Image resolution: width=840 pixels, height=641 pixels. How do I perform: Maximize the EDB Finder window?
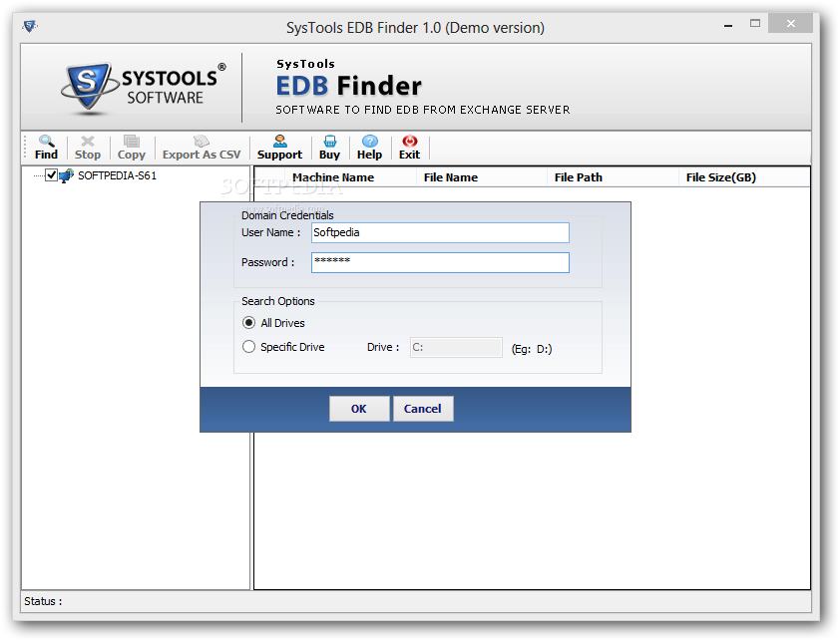755,24
